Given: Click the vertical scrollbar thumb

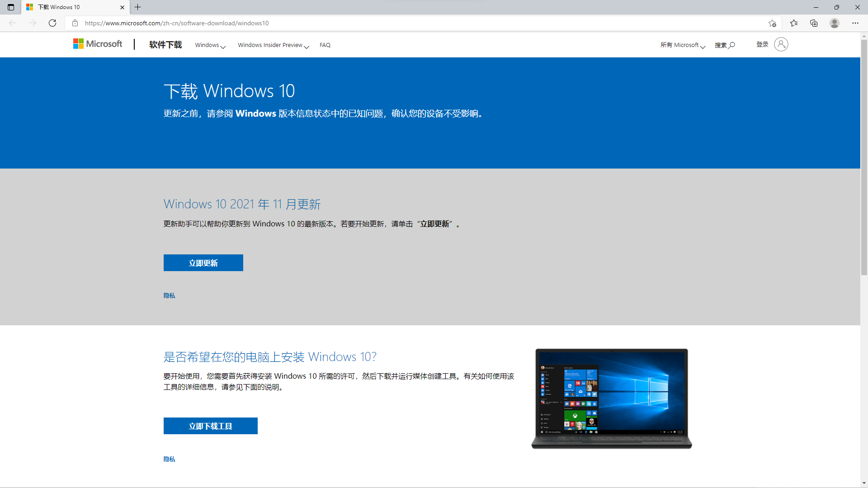Looking at the screenshot, I should (864, 157).
